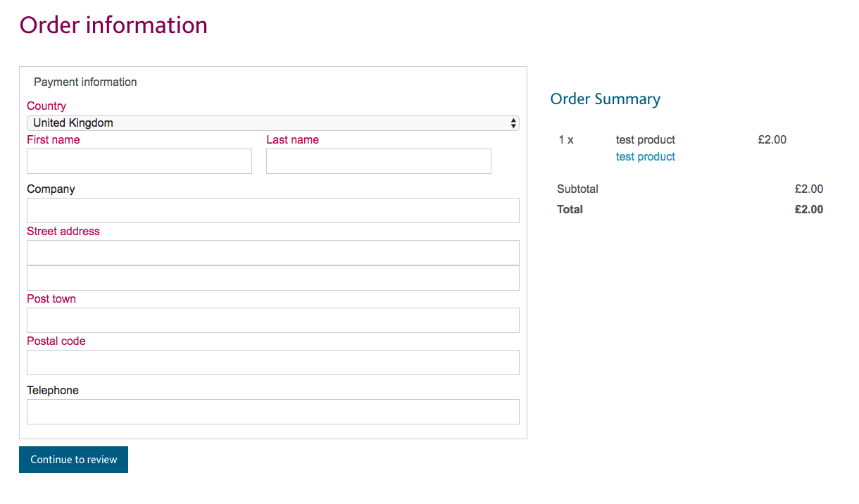This screenshot has height=504, width=859.
Task: Select the Last name text box
Action: [x=378, y=161]
